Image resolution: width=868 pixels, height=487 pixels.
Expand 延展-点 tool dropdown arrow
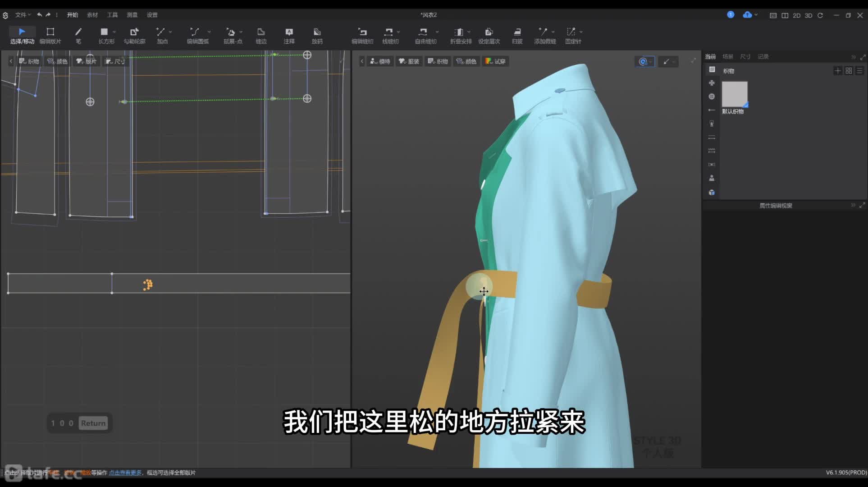click(x=241, y=32)
